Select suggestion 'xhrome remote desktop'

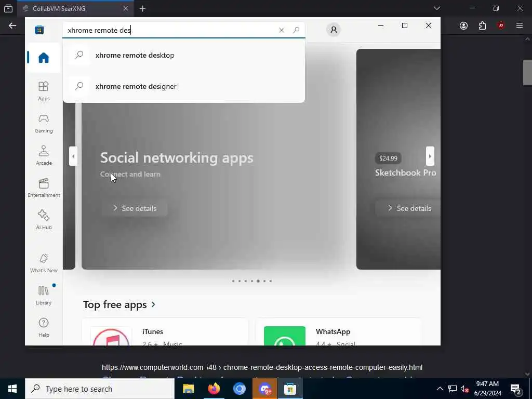(184, 55)
